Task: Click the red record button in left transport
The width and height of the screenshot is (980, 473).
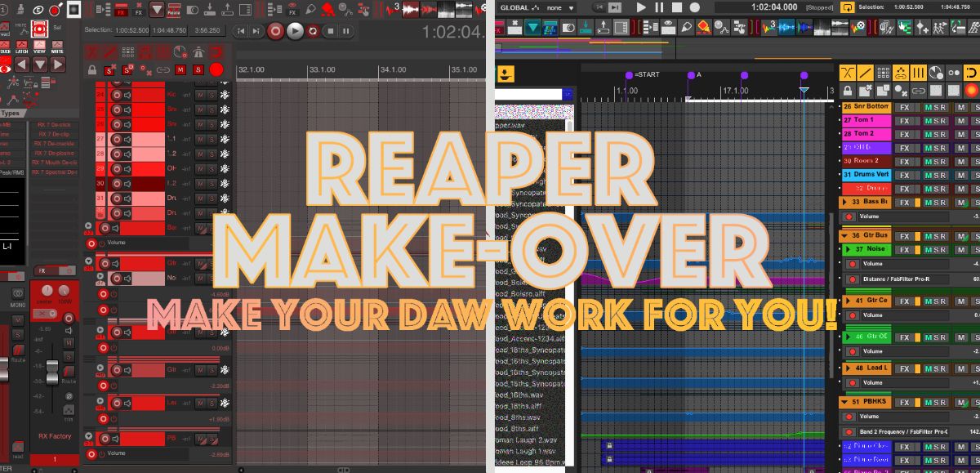Action: pyautogui.click(x=276, y=31)
